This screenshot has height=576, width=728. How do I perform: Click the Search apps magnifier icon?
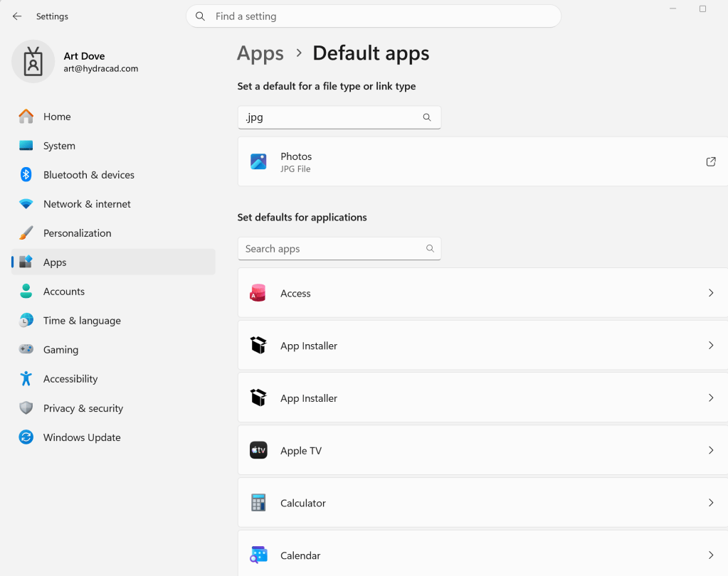click(430, 249)
